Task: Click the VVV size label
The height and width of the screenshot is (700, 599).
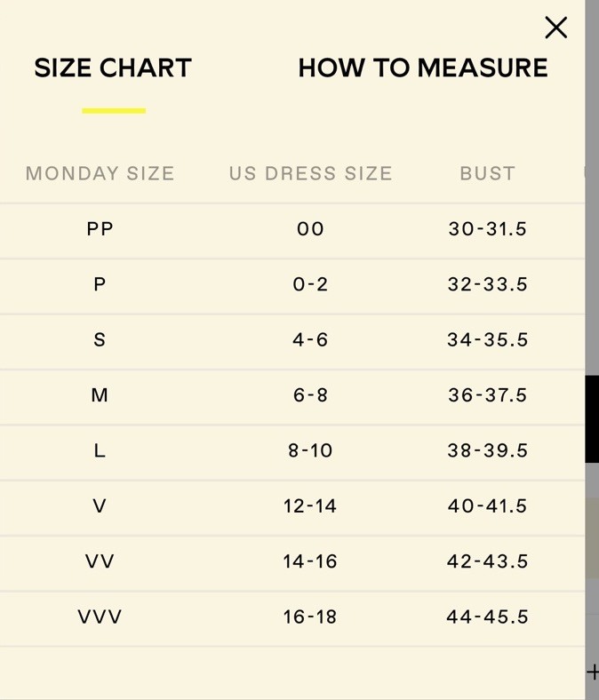Action: click(x=100, y=616)
